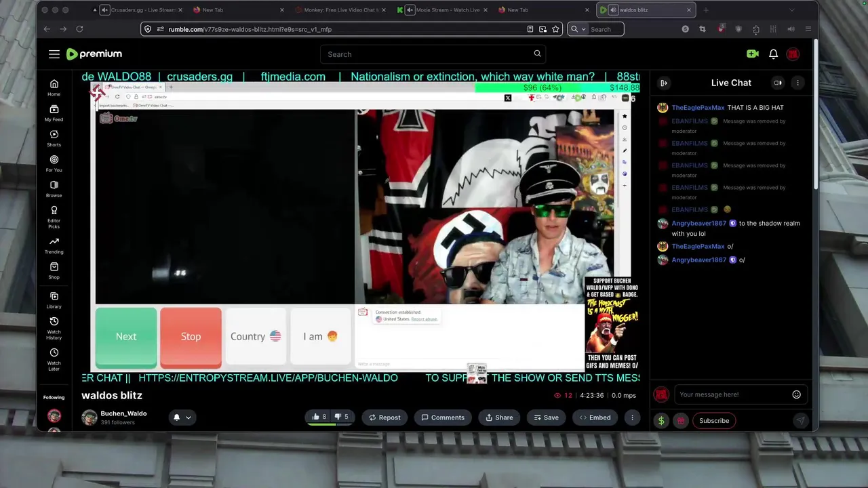Bookmark this page with the star icon
868x488 pixels.
[x=555, y=29]
